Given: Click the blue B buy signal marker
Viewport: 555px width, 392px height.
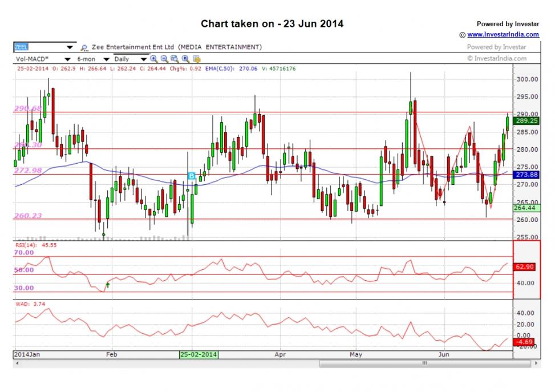Looking at the screenshot, I should coord(192,176).
